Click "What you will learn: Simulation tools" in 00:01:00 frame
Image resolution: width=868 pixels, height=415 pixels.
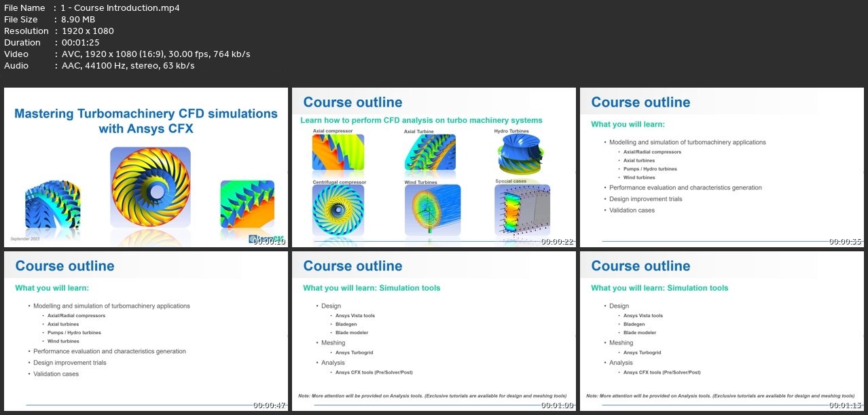tap(372, 288)
